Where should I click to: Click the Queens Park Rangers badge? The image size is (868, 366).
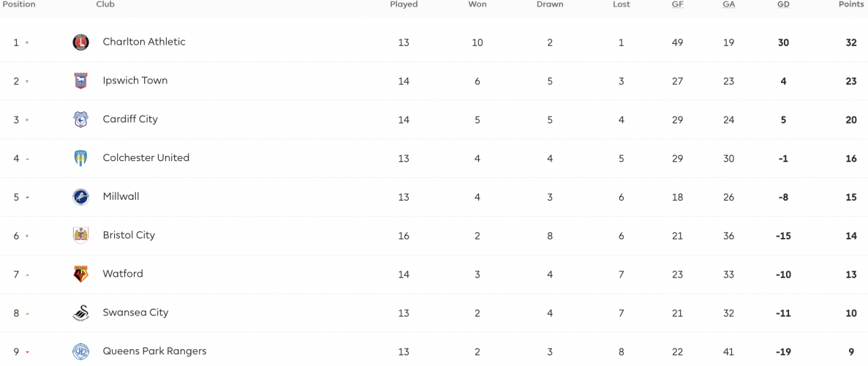[x=81, y=351]
